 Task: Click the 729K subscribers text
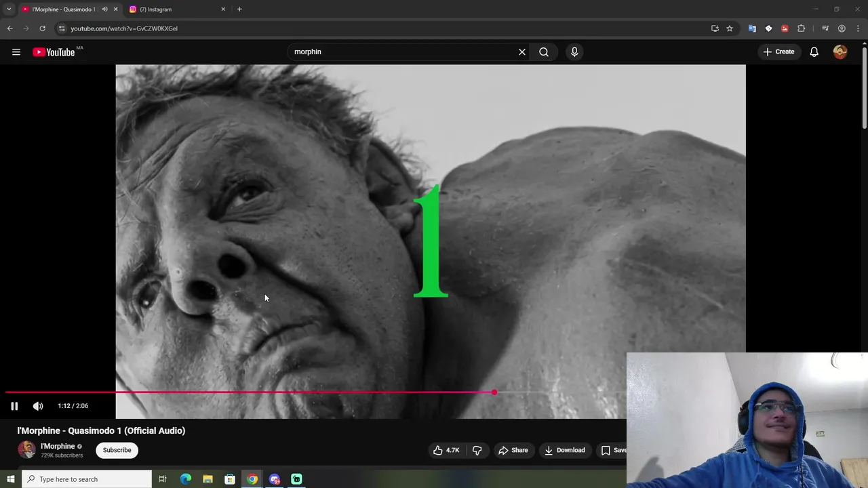click(62, 455)
